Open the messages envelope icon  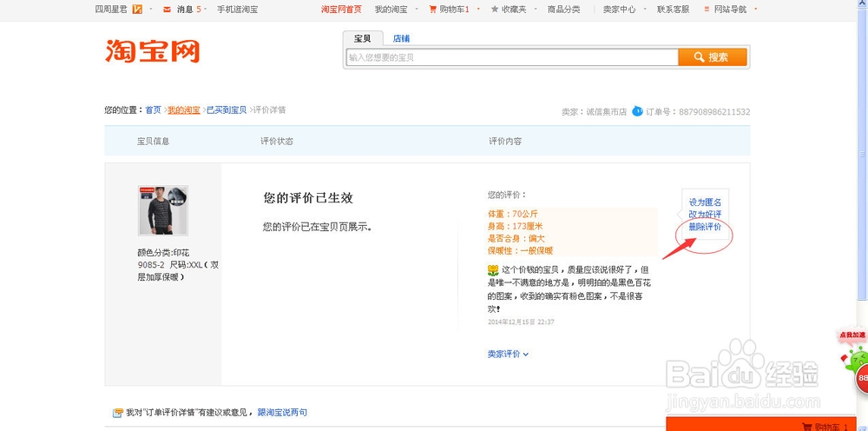[x=168, y=10]
